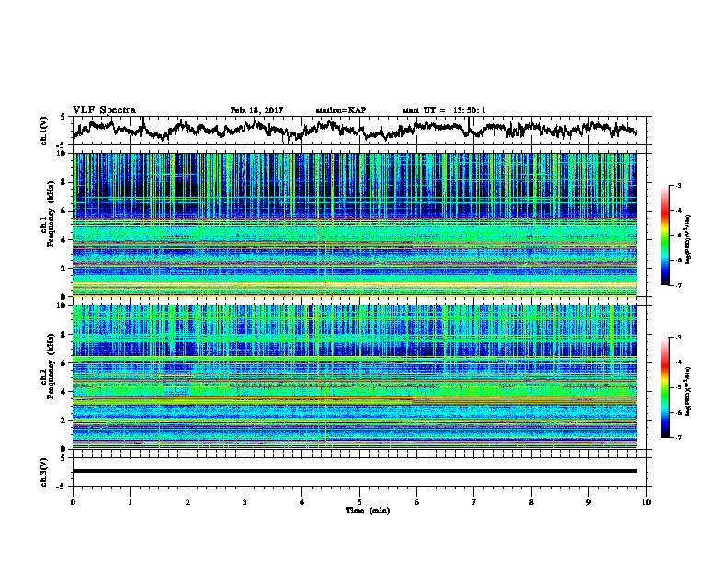Click the ch.1 spectrogram panel
Viewport: 728px width, 563px height.
(355, 224)
